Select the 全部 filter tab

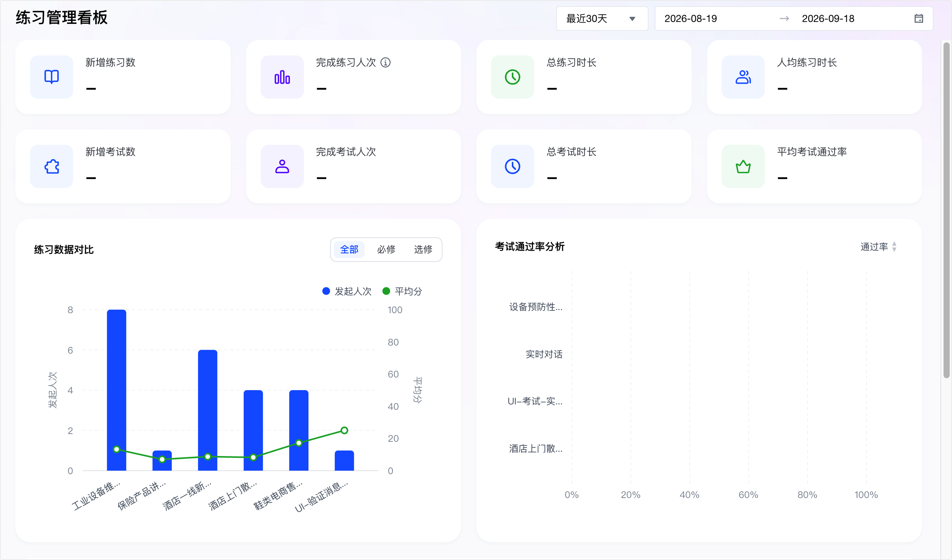click(x=349, y=250)
